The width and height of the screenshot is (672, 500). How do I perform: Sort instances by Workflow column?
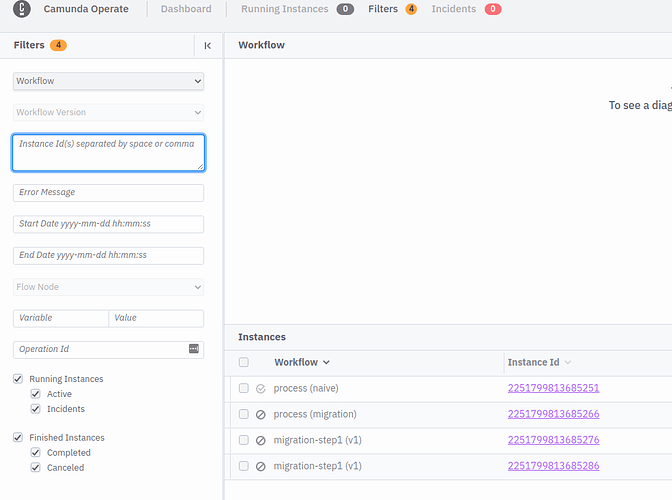[x=302, y=362]
